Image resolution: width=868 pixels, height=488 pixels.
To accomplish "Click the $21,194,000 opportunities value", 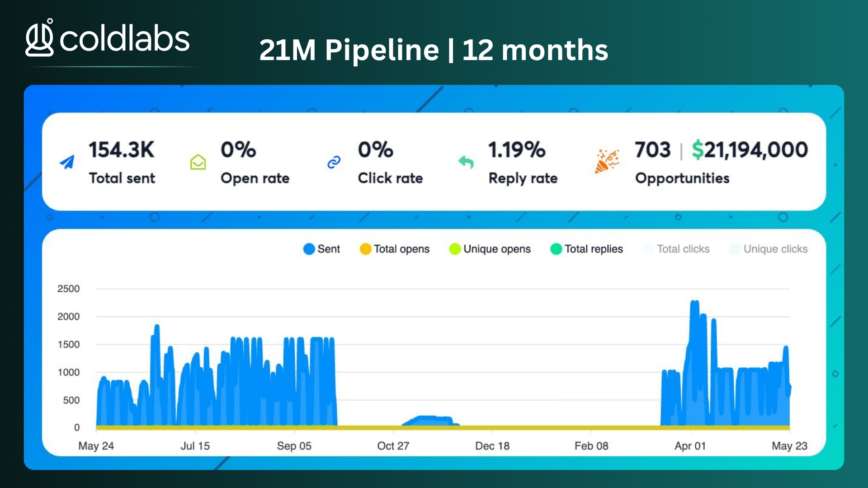I will [x=750, y=150].
